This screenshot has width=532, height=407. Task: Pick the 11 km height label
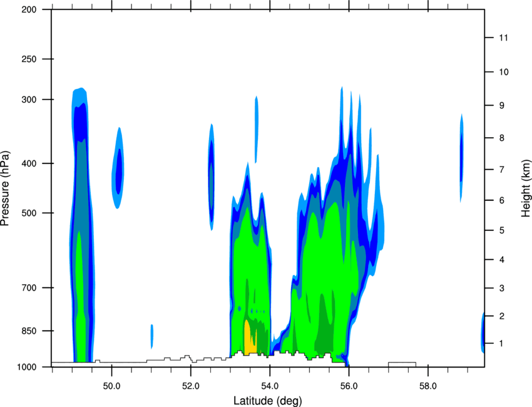pos(503,38)
